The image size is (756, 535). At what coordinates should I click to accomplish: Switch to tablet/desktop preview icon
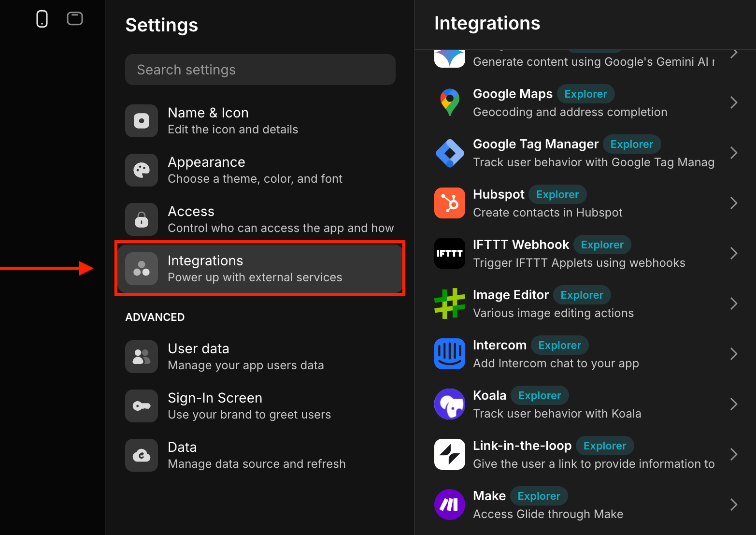coord(75,19)
